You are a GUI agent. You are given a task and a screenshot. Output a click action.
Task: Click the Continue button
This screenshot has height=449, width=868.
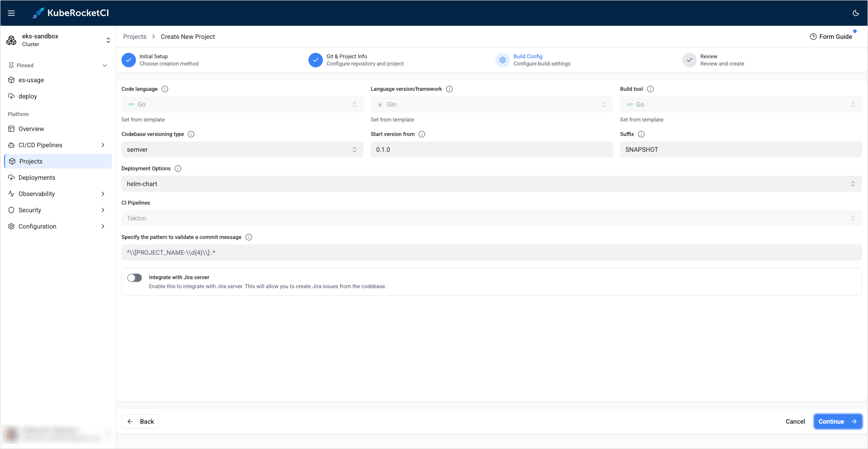coord(837,421)
